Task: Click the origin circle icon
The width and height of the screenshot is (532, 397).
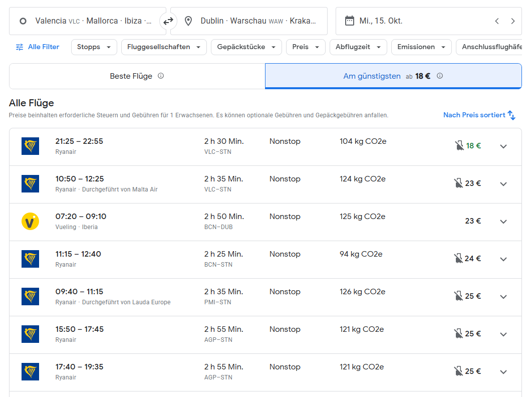Action: 23,22
